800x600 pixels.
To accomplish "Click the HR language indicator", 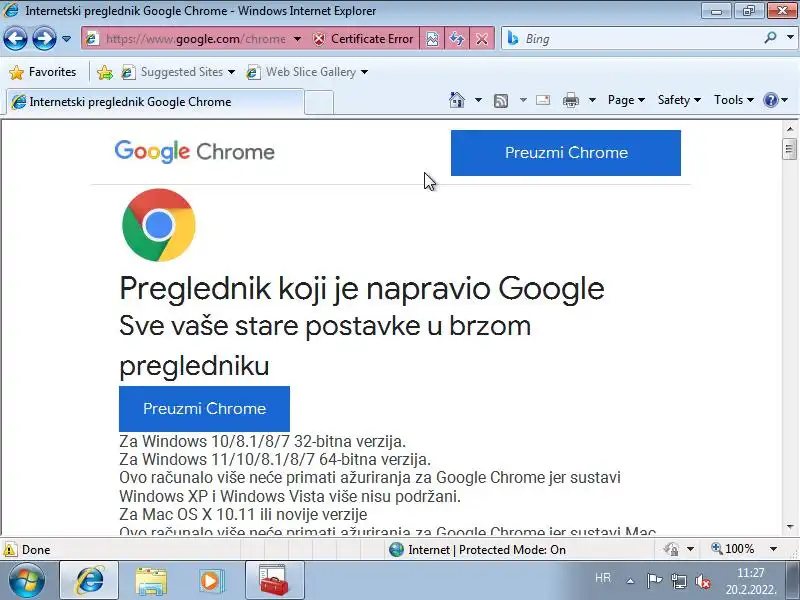I will [603, 578].
